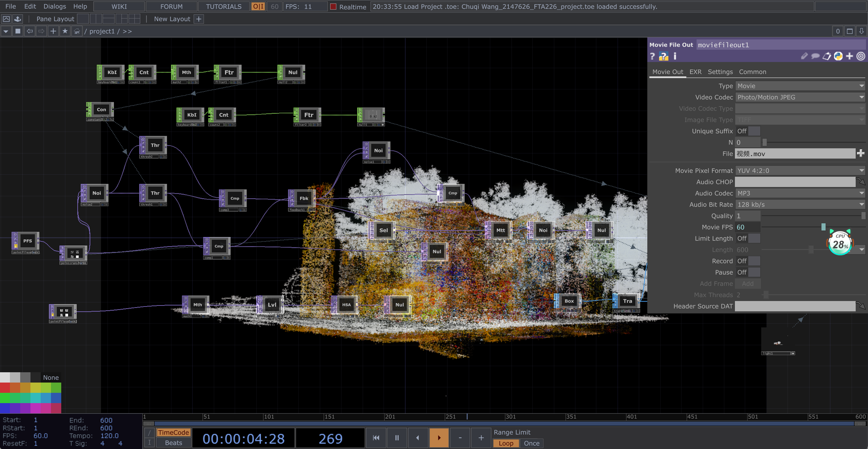
Task: Switch to the EXR parameter tab
Action: (695, 72)
